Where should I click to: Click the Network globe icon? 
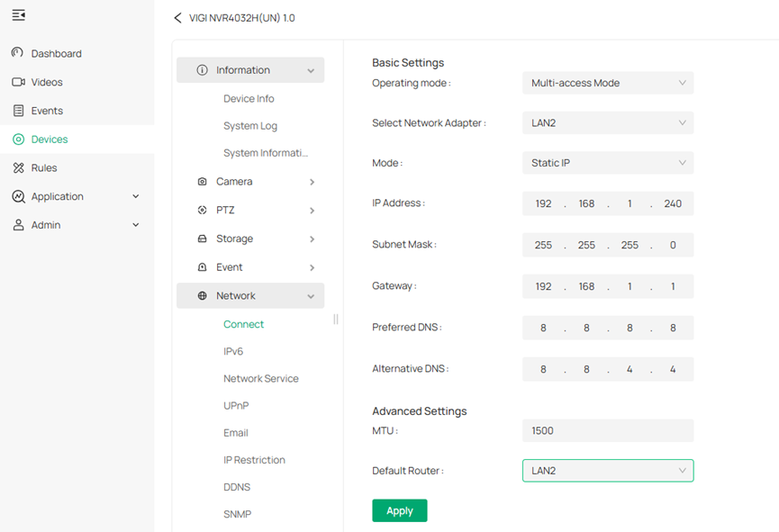point(202,295)
